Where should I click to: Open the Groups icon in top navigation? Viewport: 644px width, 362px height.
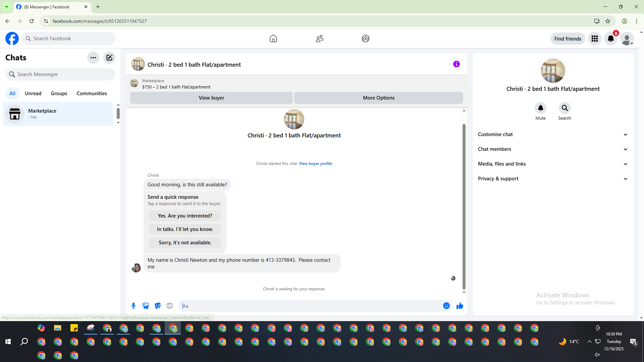366,39
